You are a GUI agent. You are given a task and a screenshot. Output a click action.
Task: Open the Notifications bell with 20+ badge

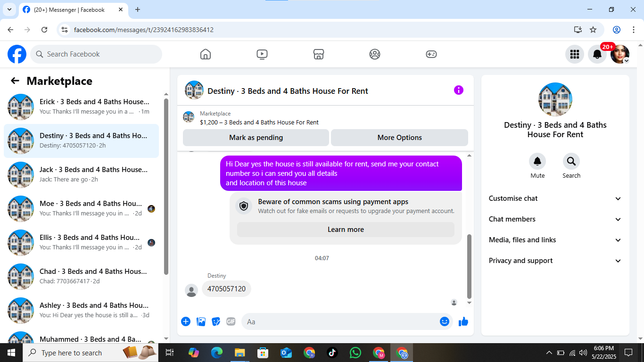(x=597, y=54)
